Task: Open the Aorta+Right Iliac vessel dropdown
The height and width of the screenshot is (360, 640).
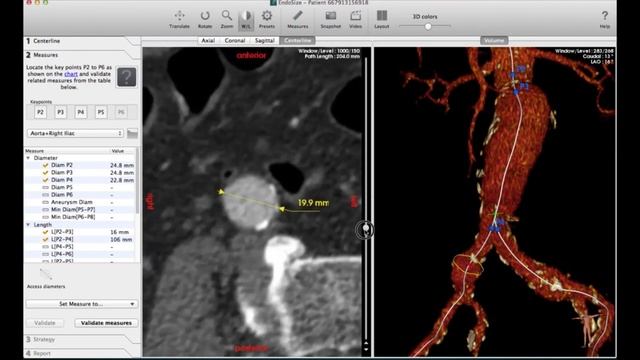Action: (x=75, y=133)
